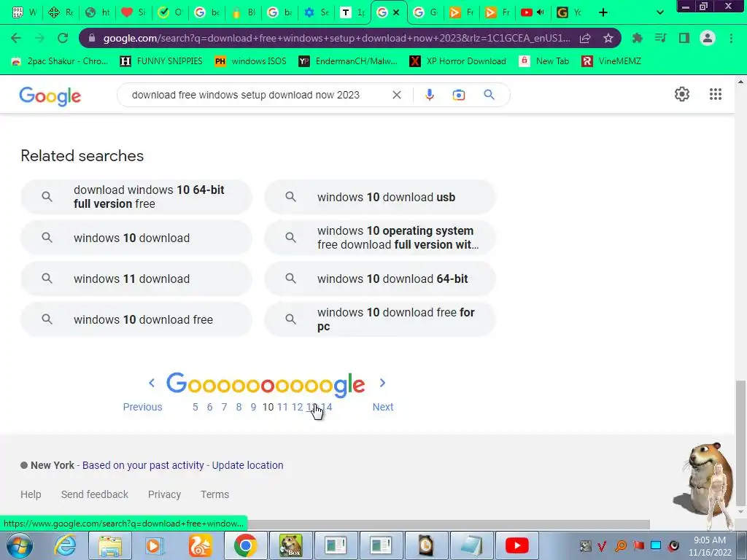Screen dimensions: 747x560
Task: Switch to the tab with the blue gear favicon
Action: 317,12
